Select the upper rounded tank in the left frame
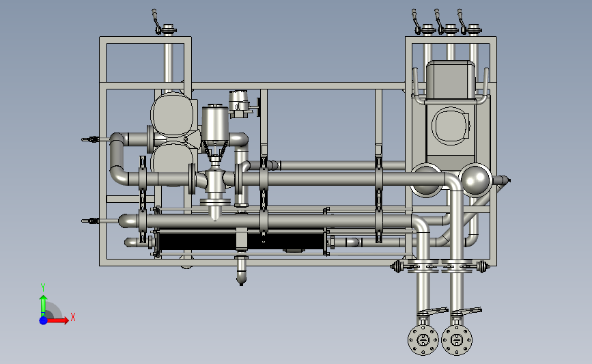 172,115
